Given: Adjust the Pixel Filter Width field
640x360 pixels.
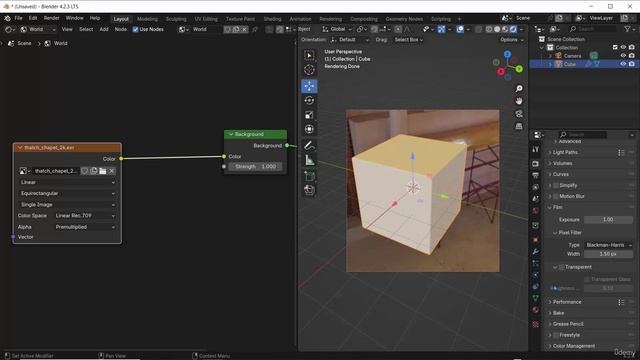Looking at the screenshot, I should (608, 254).
